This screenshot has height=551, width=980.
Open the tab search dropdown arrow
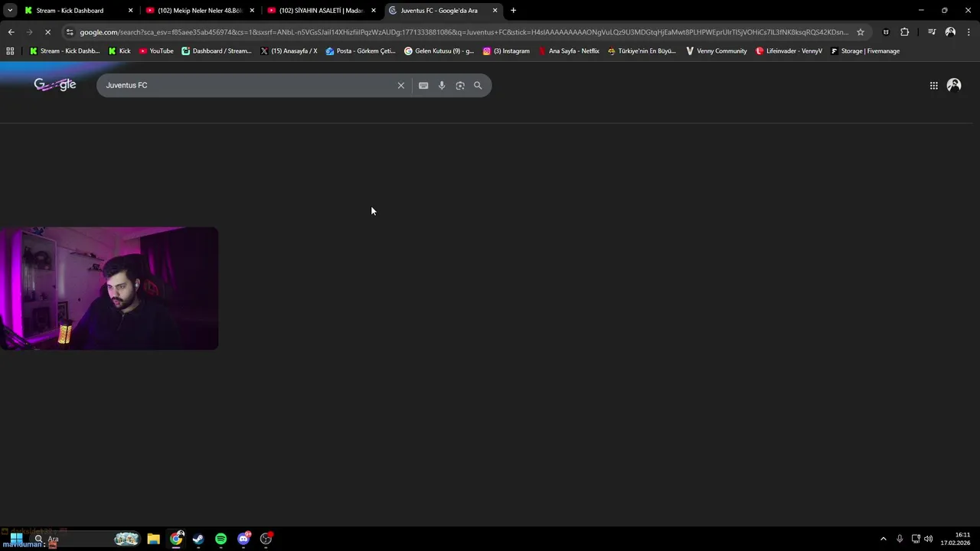(10, 11)
